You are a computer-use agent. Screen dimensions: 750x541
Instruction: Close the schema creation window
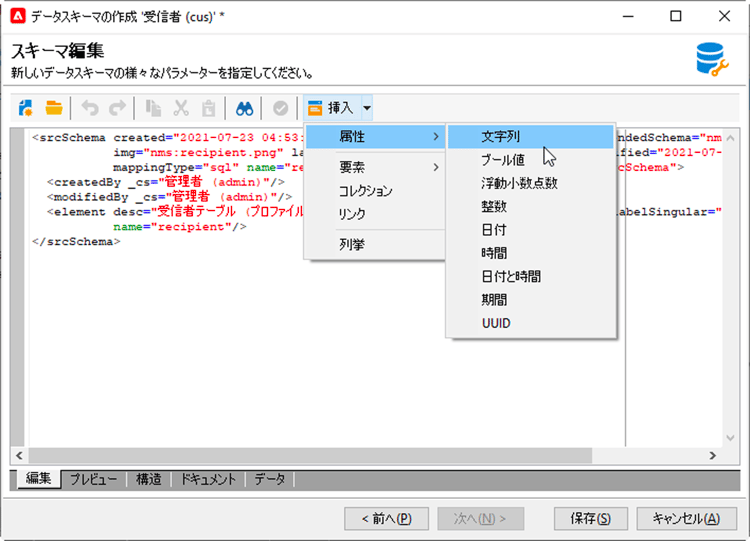click(724, 16)
